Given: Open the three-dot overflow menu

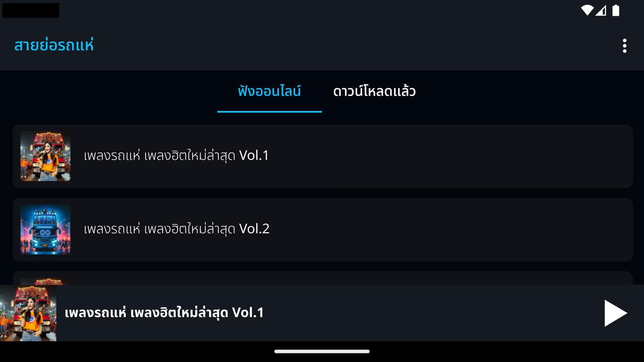Looking at the screenshot, I should (624, 46).
